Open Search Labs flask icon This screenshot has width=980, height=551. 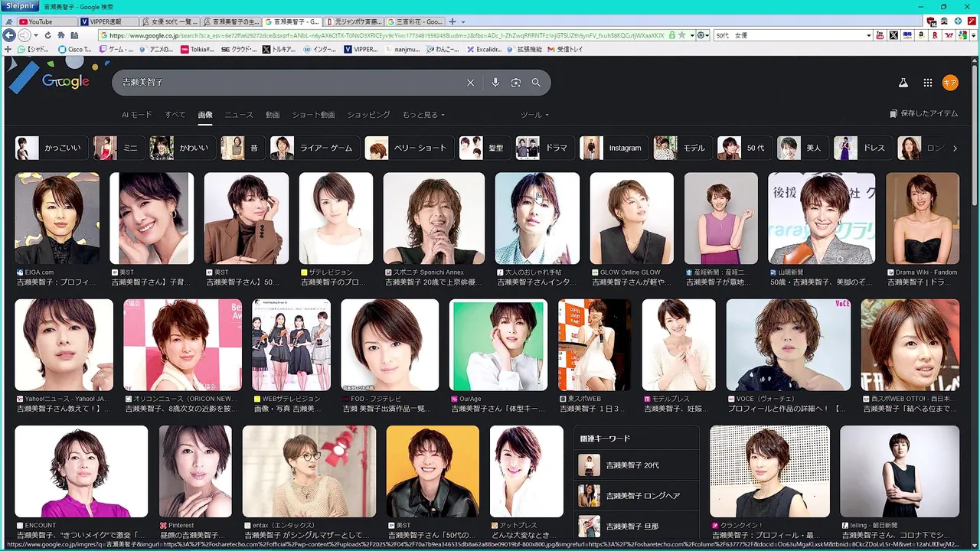903,83
